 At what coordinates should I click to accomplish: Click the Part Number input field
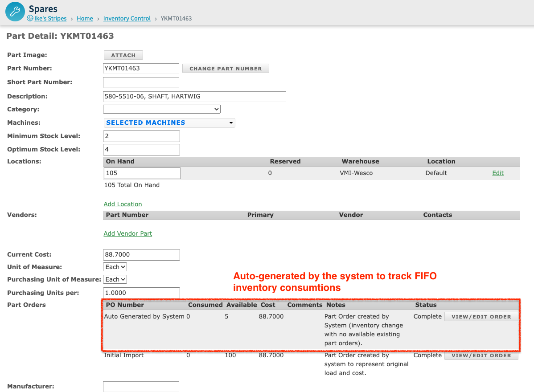tap(141, 69)
